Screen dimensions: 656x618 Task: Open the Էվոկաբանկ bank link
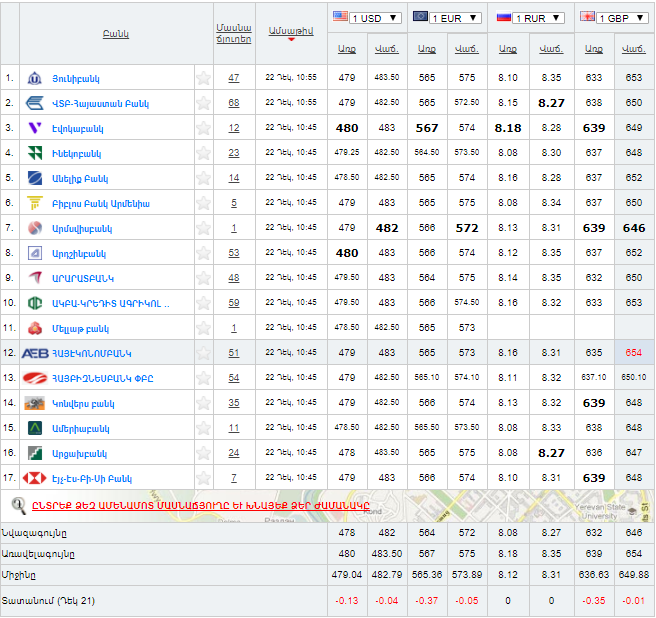tap(77, 128)
